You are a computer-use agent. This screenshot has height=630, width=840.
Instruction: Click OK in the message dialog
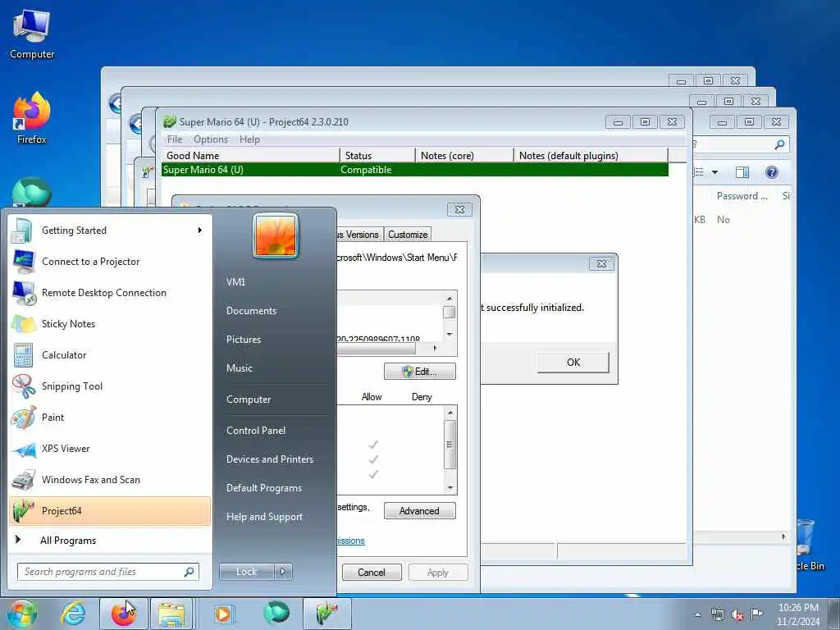[x=573, y=362]
